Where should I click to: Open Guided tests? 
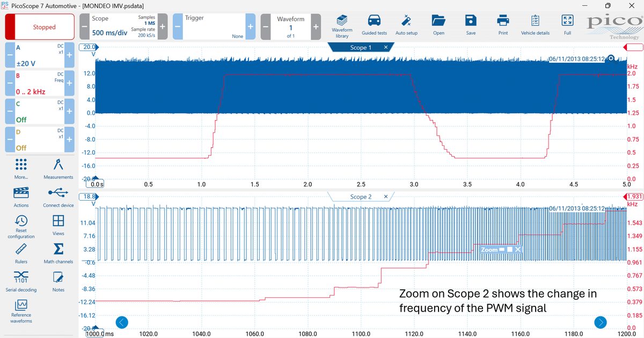pos(374,25)
